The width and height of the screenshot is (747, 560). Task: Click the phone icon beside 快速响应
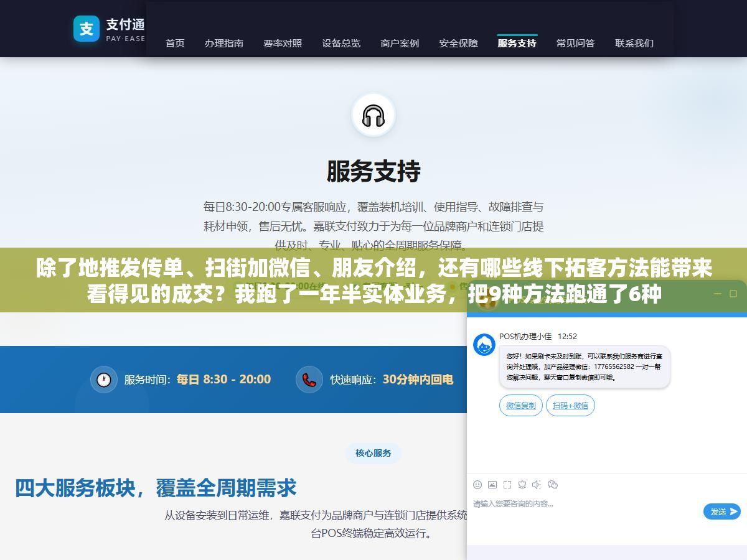pos(309,380)
